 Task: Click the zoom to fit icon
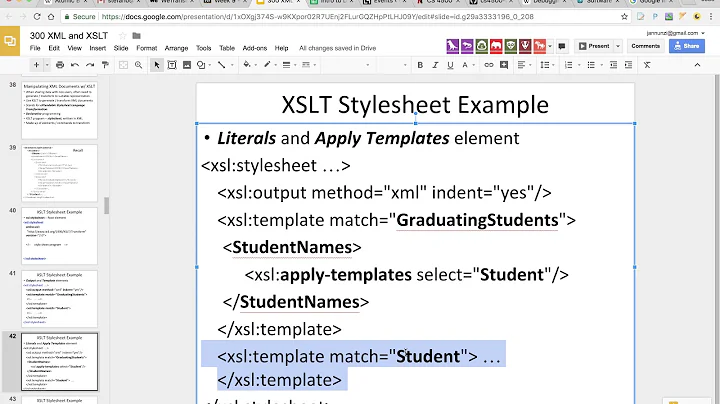tap(123, 65)
